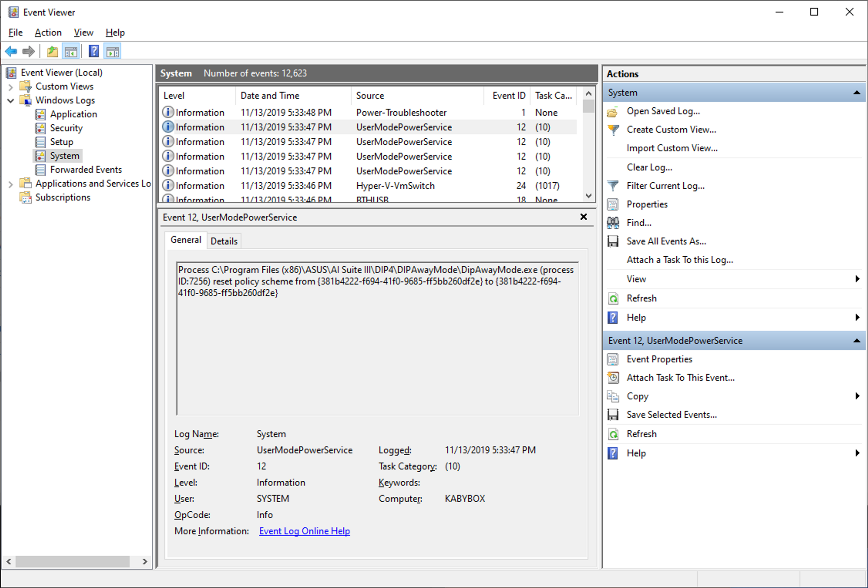Expand Help submenu arrow under Event 12 actions

click(x=857, y=453)
